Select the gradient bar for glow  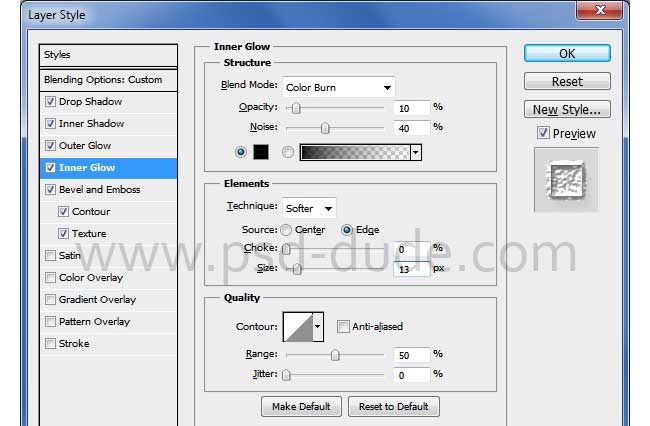tap(354, 152)
